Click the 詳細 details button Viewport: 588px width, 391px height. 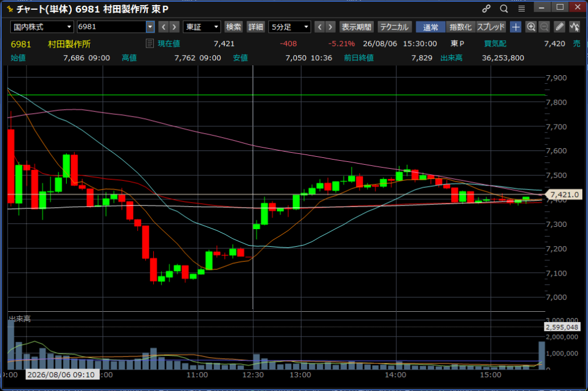point(256,27)
